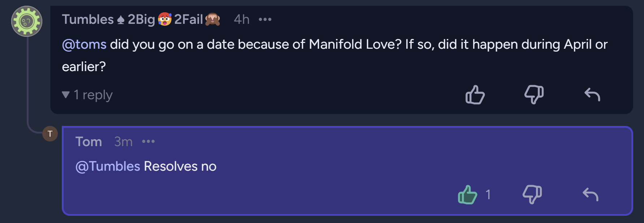Open three-dot menu on Tom's reply
The width and height of the screenshot is (644, 223).
[x=148, y=141]
